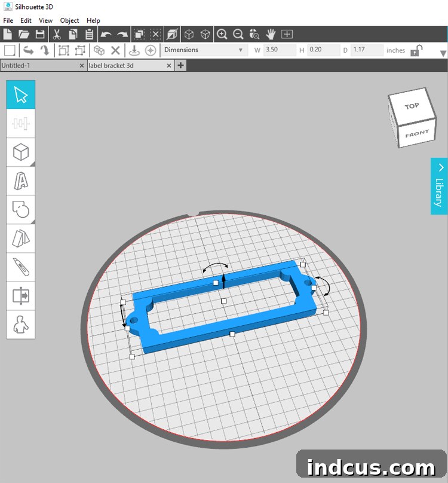The height and width of the screenshot is (483, 448).
Task: Click the send to 3D print tool
Action: 21,296
